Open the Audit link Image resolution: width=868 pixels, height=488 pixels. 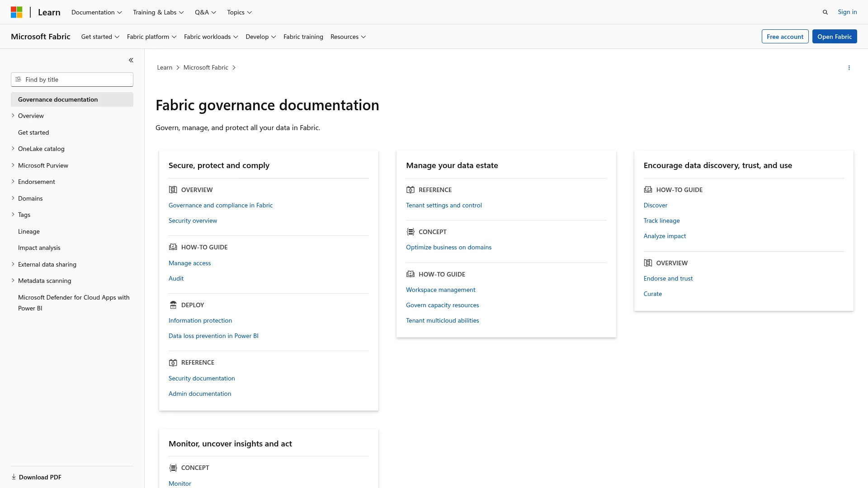(176, 278)
